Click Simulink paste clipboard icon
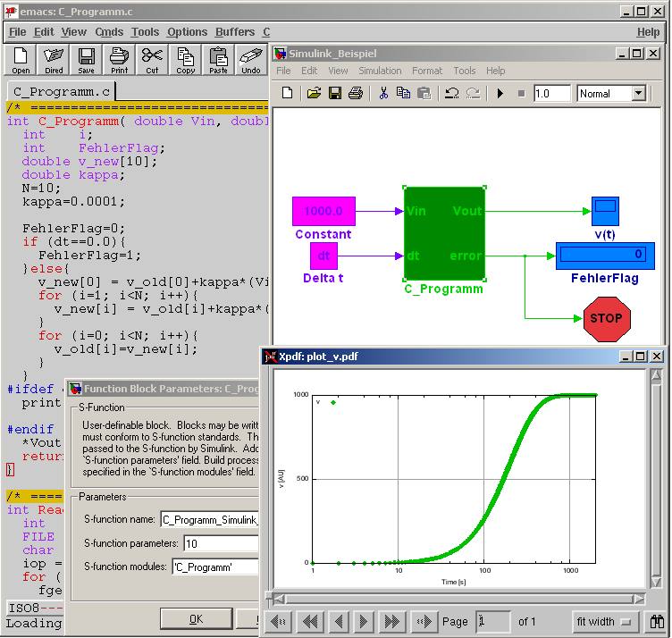The image size is (672, 638). 424,93
